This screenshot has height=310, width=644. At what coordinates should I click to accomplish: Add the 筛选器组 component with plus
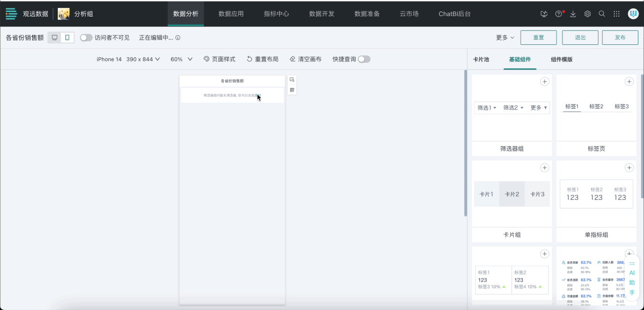(544, 82)
